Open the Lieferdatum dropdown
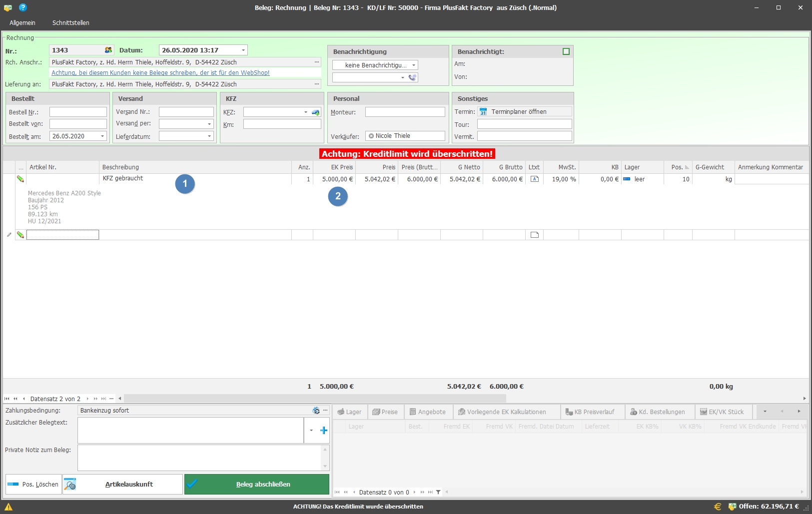Screen dimensions: 812x514 click(x=209, y=136)
